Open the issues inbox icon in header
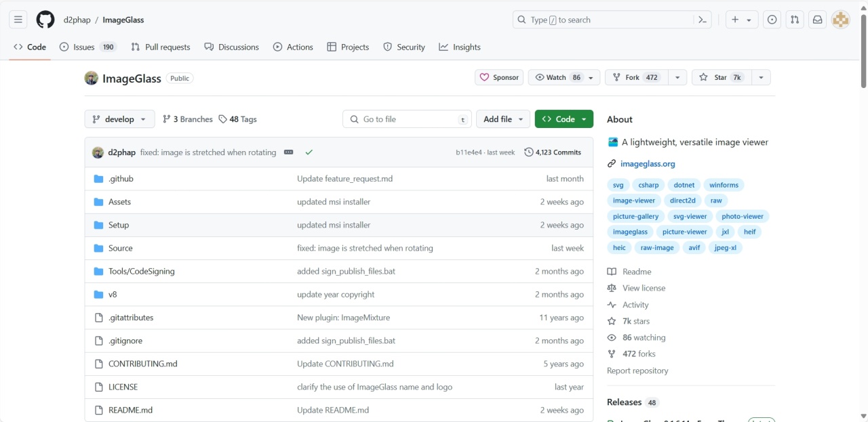This screenshot has width=868, height=422. (x=772, y=20)
